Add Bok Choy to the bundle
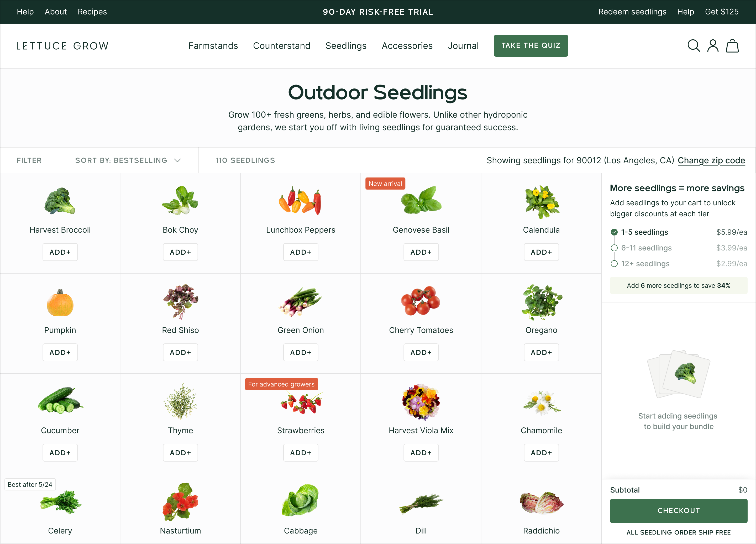 pyautogui.click(x=180, y=252)
